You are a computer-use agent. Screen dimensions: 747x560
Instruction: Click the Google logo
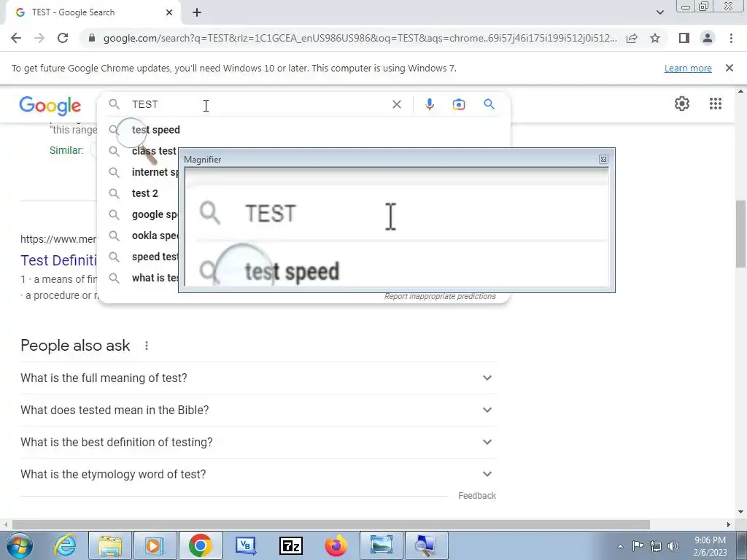click(50, 105)
